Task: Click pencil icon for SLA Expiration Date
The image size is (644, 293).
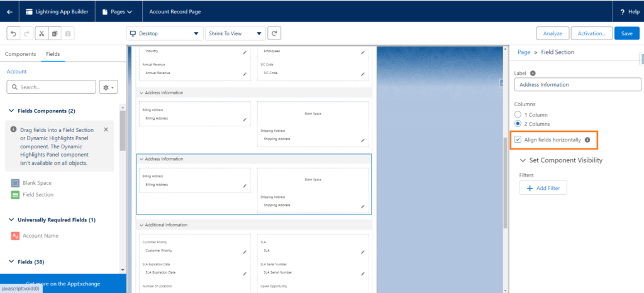Action: [x=245, y=274]
